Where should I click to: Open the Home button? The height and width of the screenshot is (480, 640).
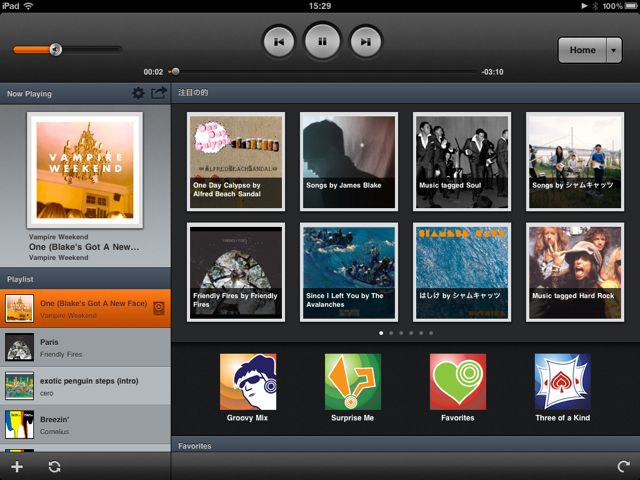tap(582, 50)
